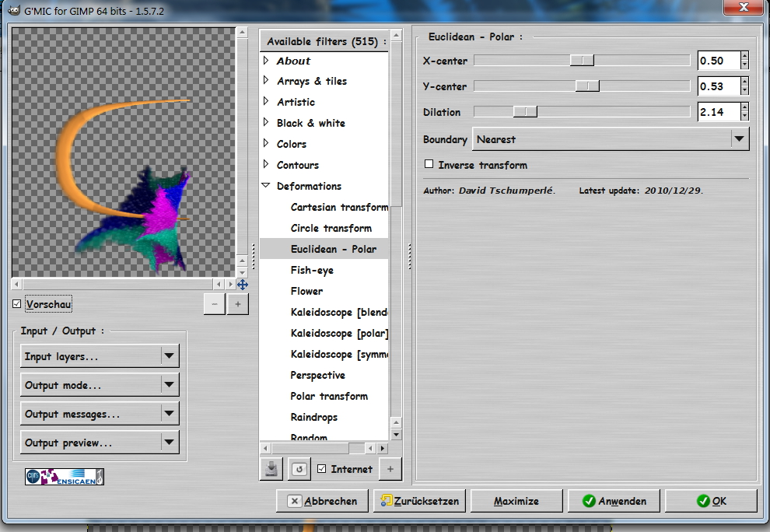Expand the Arrays & tiles category
Screen dimensions: 770x532
click(x=266, y=81)
